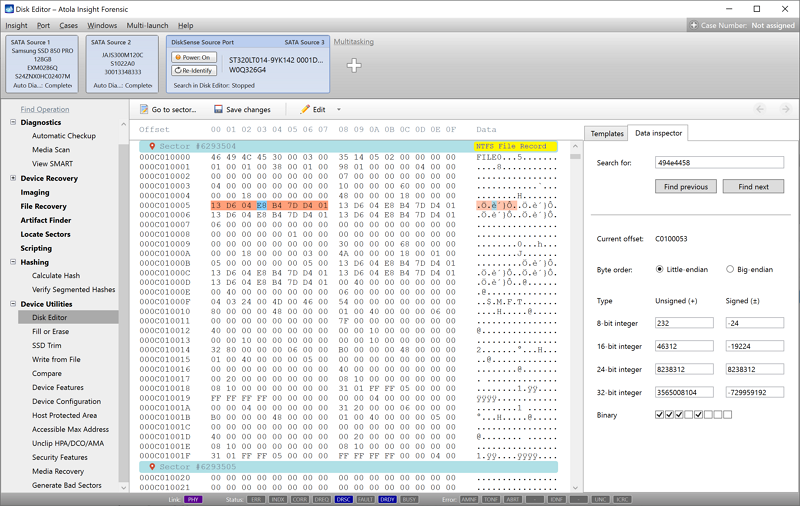This screenshot has width=800, height=506.
Task: Click the INDX status indicator
Action: point(278,499)
